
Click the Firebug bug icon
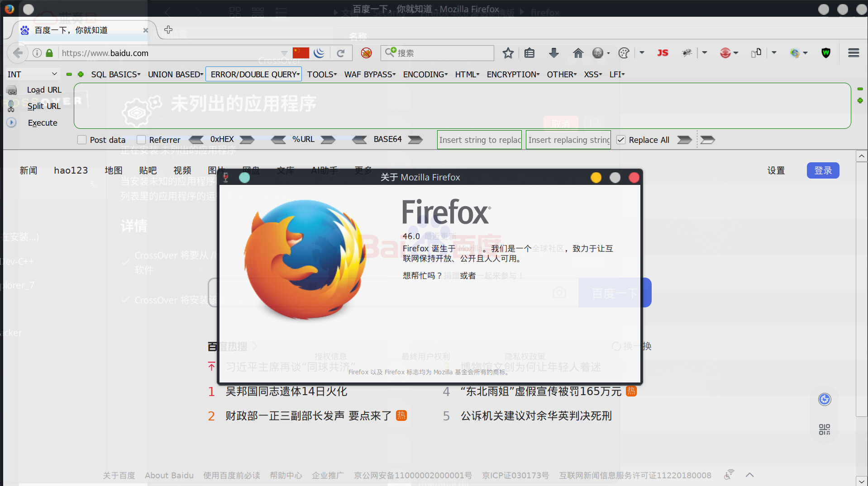(x=687, y=53)
